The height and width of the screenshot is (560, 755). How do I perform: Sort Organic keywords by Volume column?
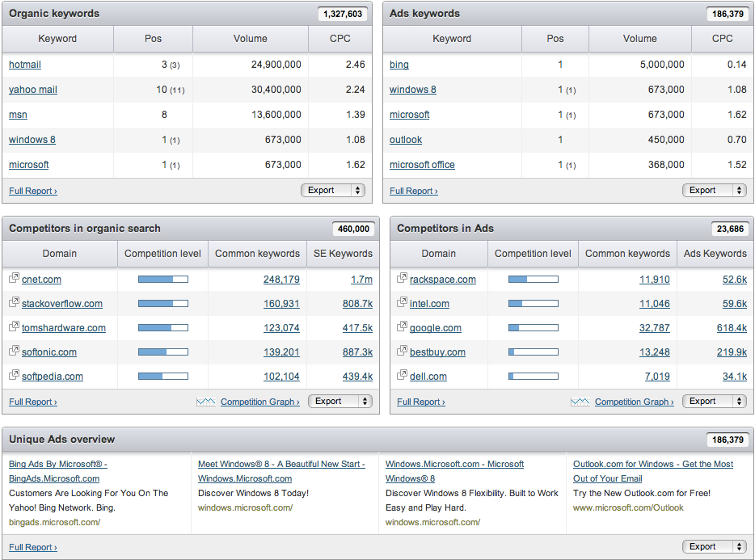click(251, 39)
